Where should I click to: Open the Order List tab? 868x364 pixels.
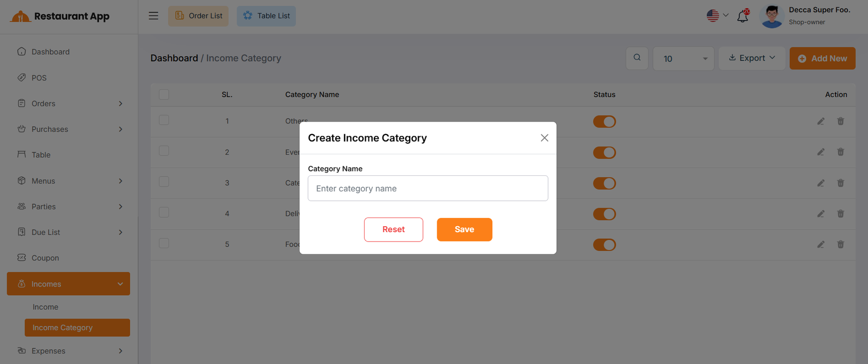point(198,16)
